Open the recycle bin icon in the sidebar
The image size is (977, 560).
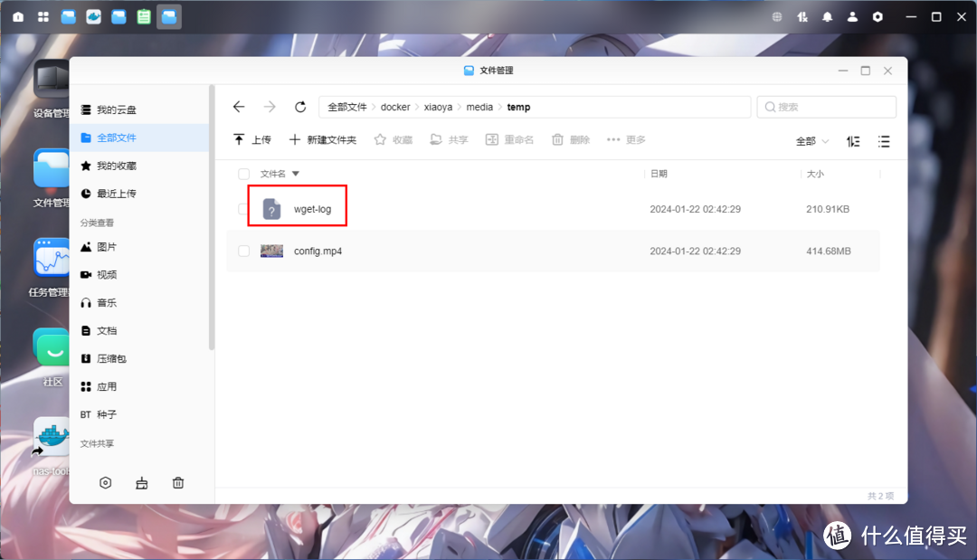[x=177, y=482]
